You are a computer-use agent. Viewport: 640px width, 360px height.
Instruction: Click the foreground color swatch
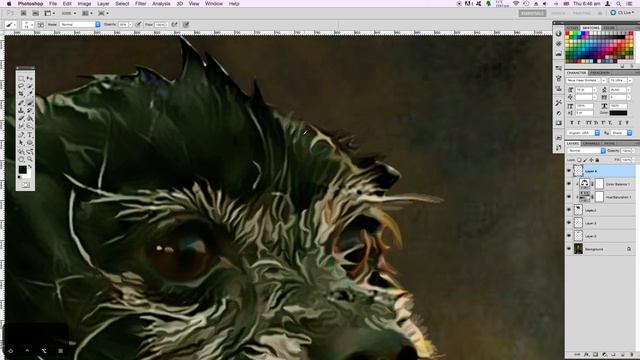point(22,169)
